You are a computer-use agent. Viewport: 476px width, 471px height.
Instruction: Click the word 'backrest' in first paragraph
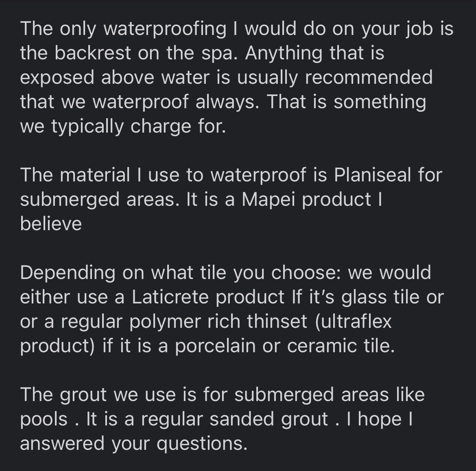[x=93, y=53]
